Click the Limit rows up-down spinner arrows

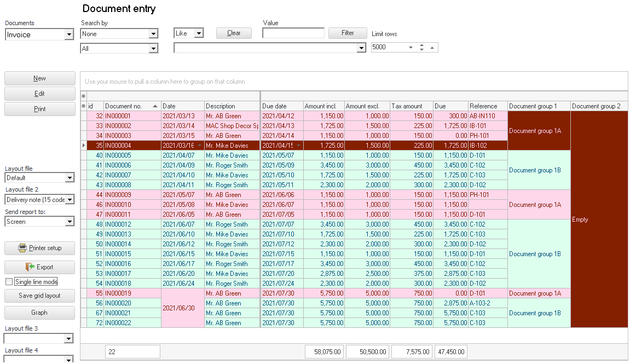coord(421,48)
